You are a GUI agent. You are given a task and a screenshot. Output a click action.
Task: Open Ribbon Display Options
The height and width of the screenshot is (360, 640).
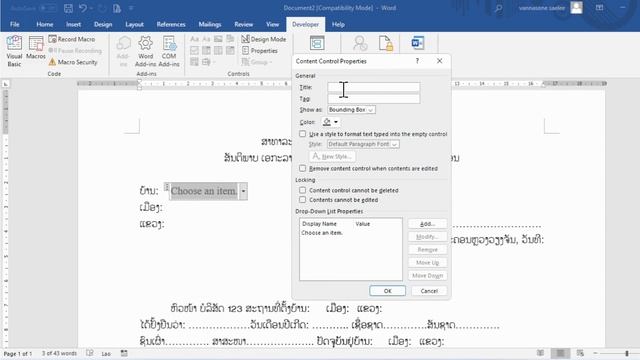click(x=599, y=8)
